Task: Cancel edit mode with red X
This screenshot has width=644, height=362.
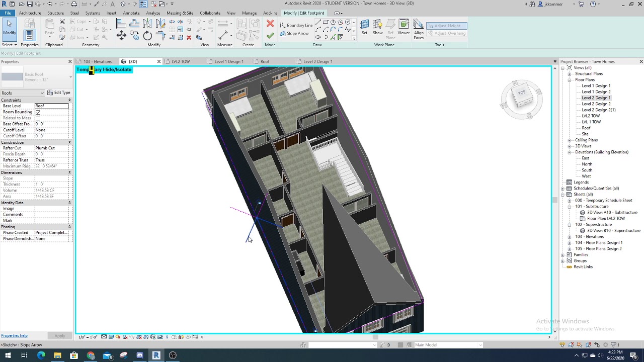Action: tap(270, 24)
